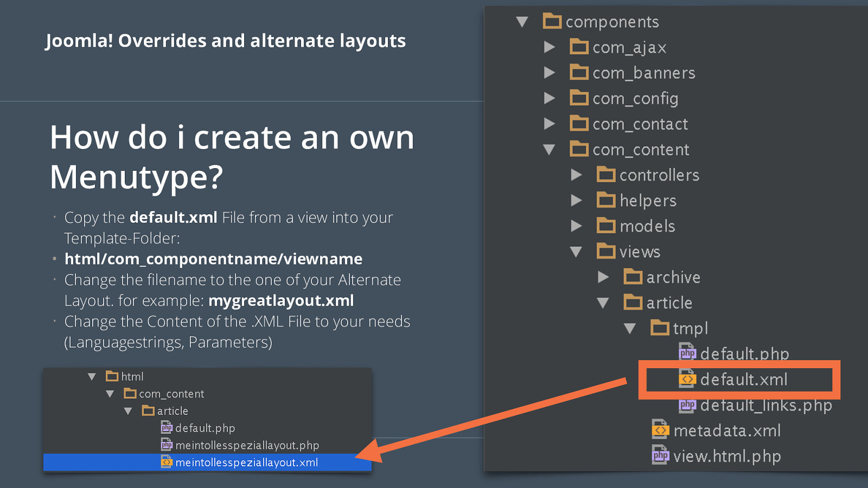Click the 'html/com_componentname/viewname' bullet text
This screenshot has width=868, height=488.
coord(213,259)
